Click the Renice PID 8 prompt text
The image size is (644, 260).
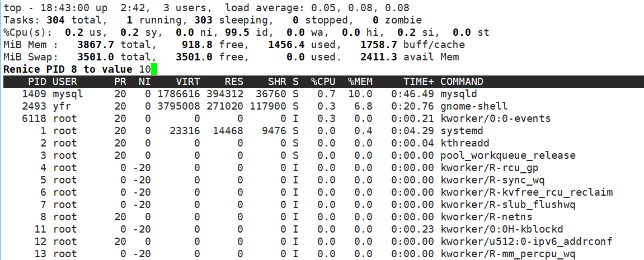(68, 69)
